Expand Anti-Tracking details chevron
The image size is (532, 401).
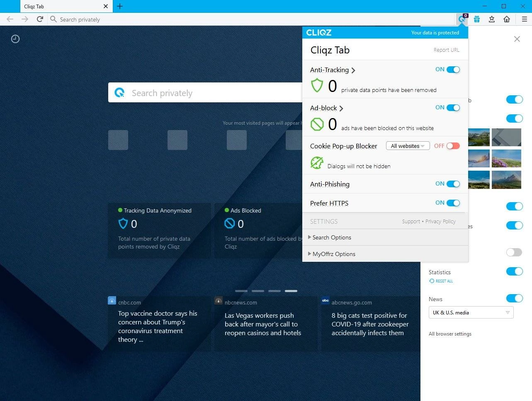353,70
